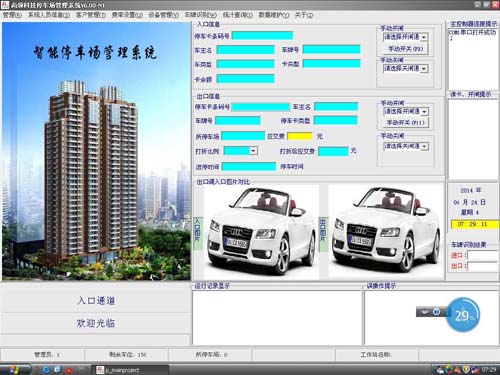Screen dimensions: 500x375
Task: Open the 客户管理 menu
Action: (x=91, y=15)
